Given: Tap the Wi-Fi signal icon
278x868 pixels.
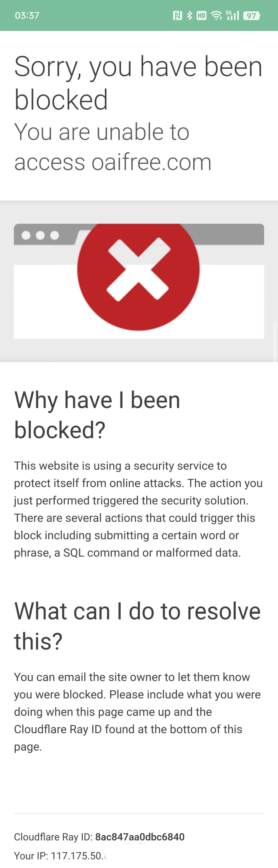Looking at the screenshot, I should 216,15.
